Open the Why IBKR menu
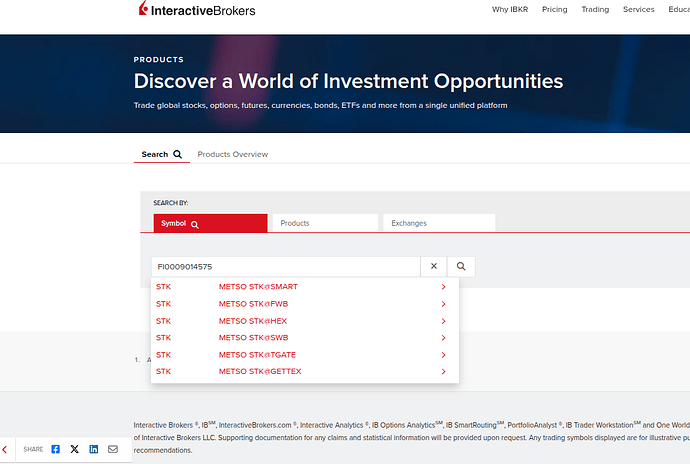 point(510,9)
